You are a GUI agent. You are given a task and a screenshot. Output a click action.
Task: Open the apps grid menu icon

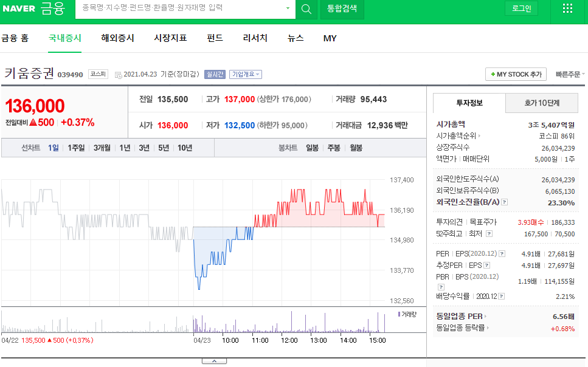pos(567,9)
